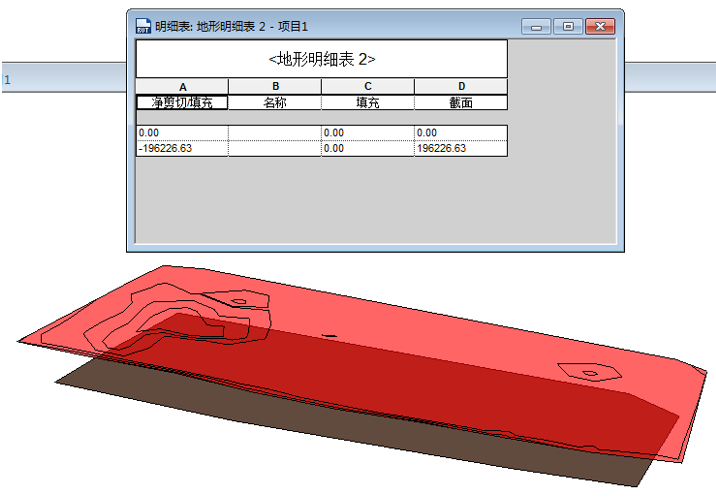
Task: Click the schedule window document icon
Action: click(143, 26)
